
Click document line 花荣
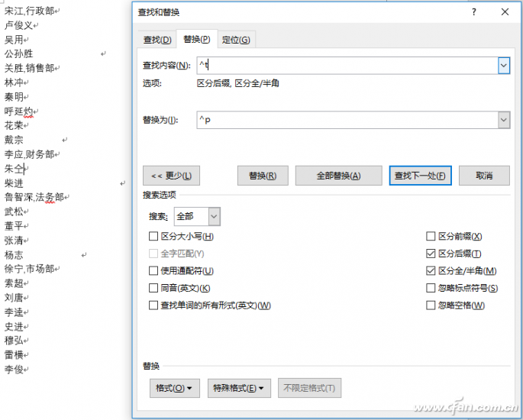(x=14, y=126)
